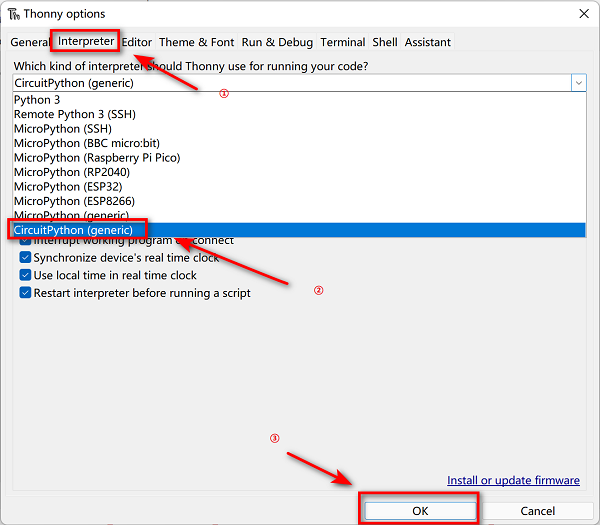Select MicroPython (BBC micro:bit)
The image size is (600, 525).
point(299,143)
